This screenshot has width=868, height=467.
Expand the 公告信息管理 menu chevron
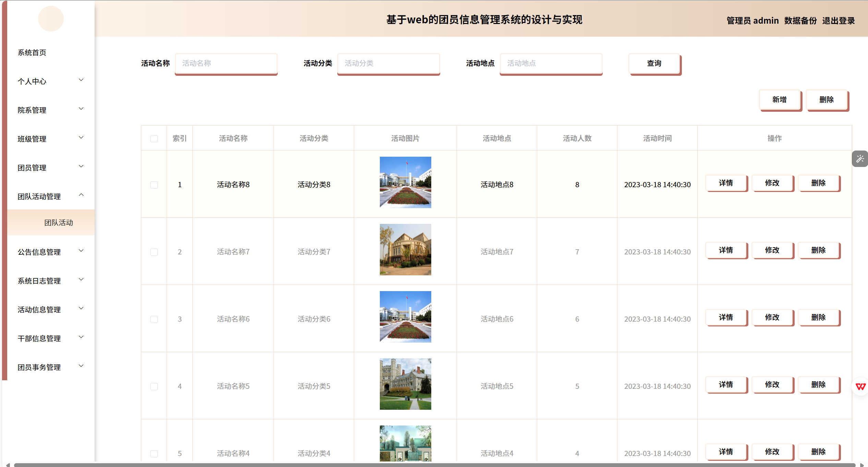pos(81,251)
